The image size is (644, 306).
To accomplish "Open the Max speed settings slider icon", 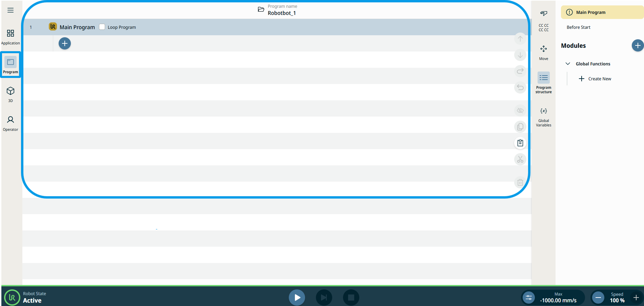I will (x=528, y=298).
